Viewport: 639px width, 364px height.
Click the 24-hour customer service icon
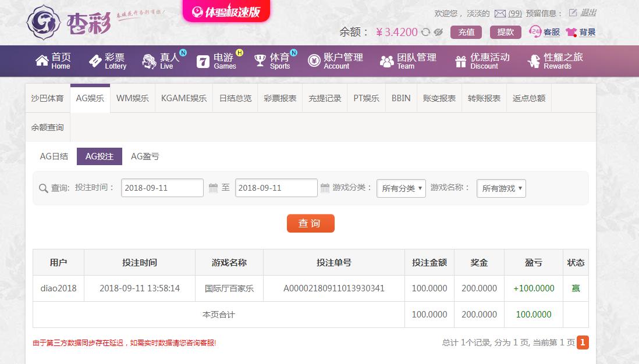pyautogui.click(x=535, y=32)
